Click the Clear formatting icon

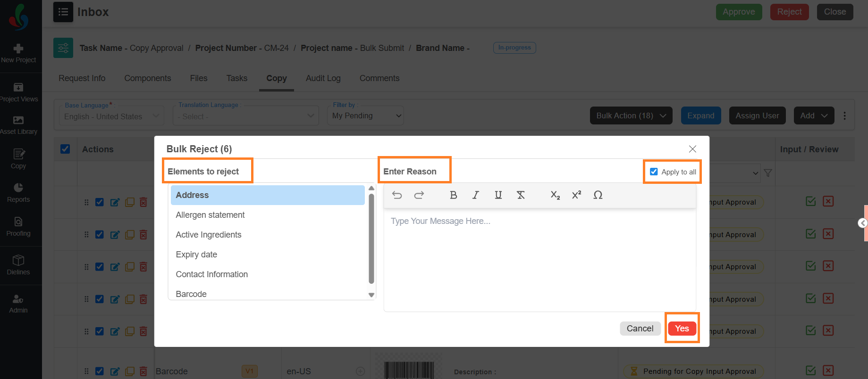pos(521,195)
